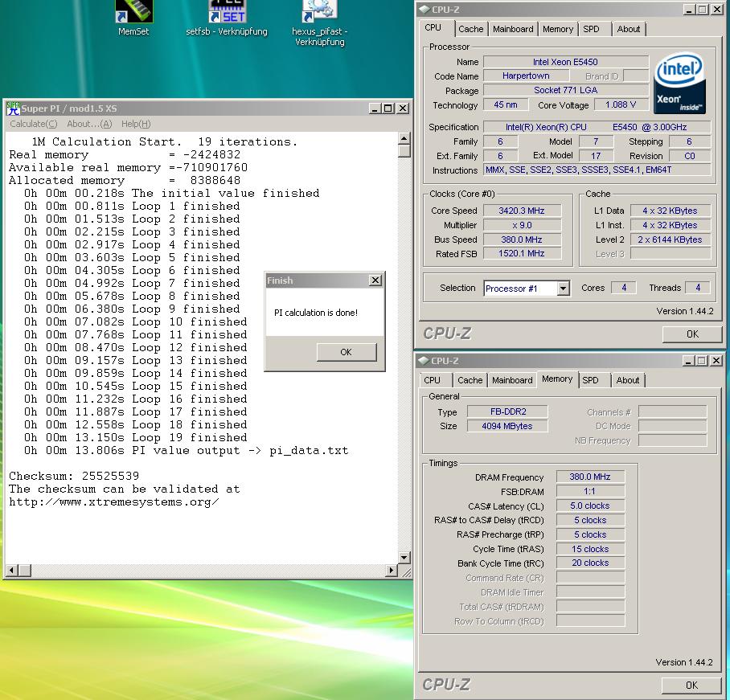Click the FSB:DRAM value '1:1'

pos(590,492)
